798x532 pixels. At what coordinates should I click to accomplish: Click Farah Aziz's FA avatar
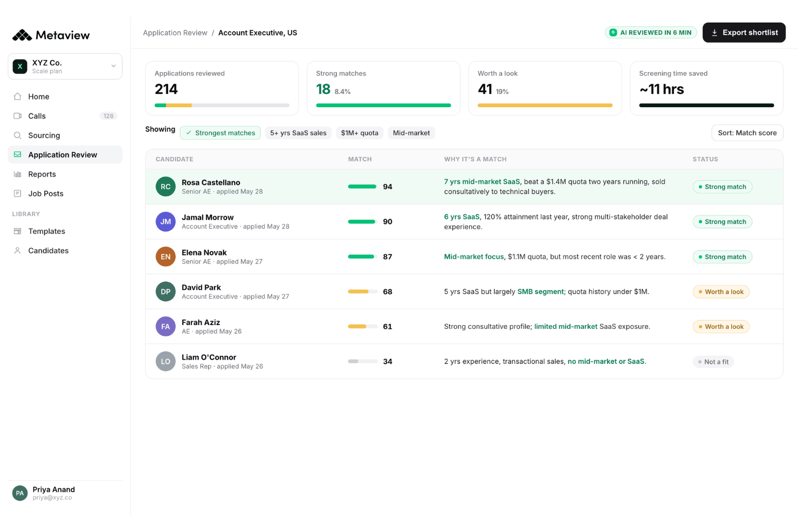tap(166, 327)
